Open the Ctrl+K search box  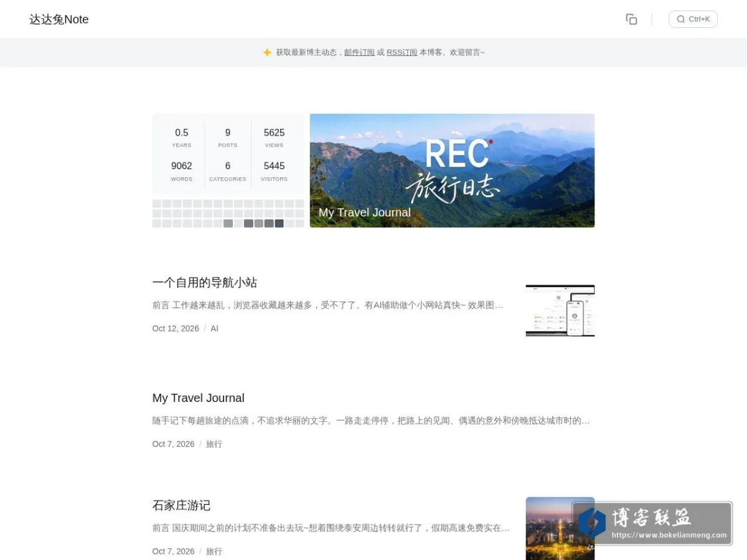[x=693, y=19]
